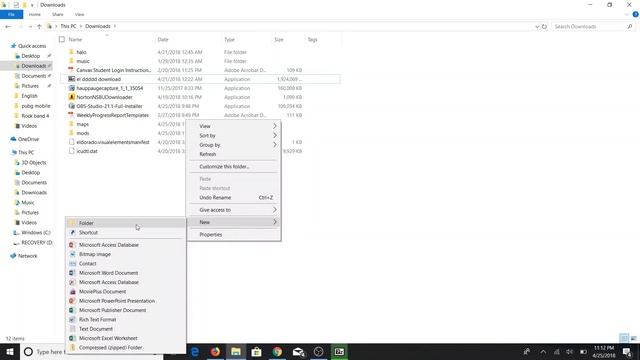Select Undo Rename in the context menu
640x360 pixels.
pos(233,198)
